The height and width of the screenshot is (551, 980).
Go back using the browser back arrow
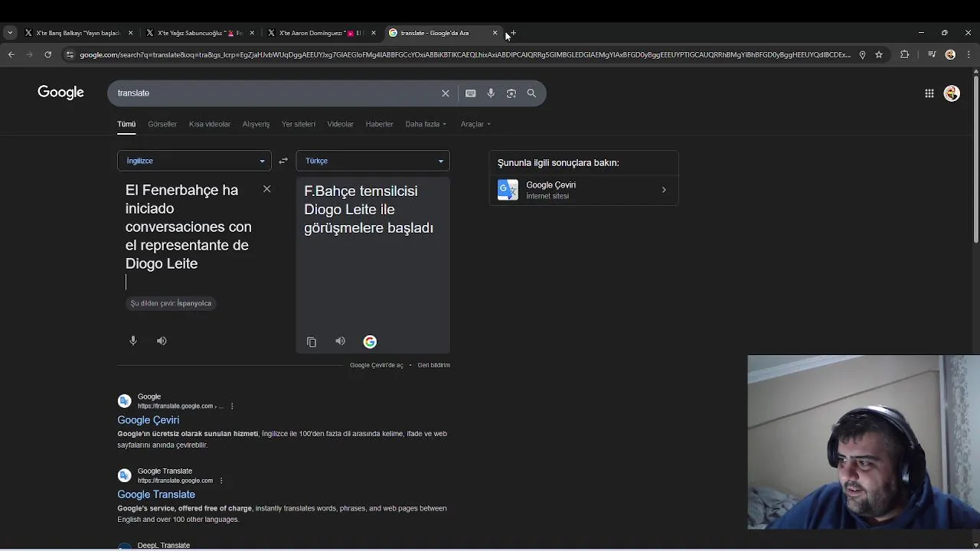point(11,54)
